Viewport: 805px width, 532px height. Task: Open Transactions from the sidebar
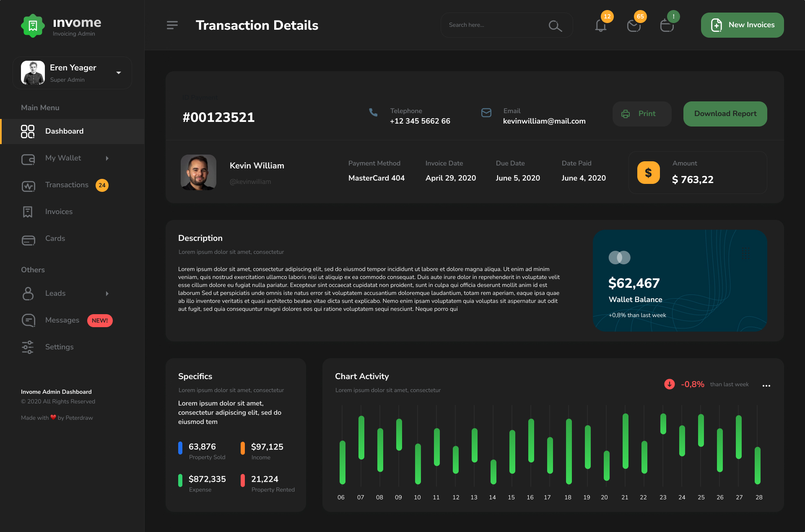[x=67, y=185]
